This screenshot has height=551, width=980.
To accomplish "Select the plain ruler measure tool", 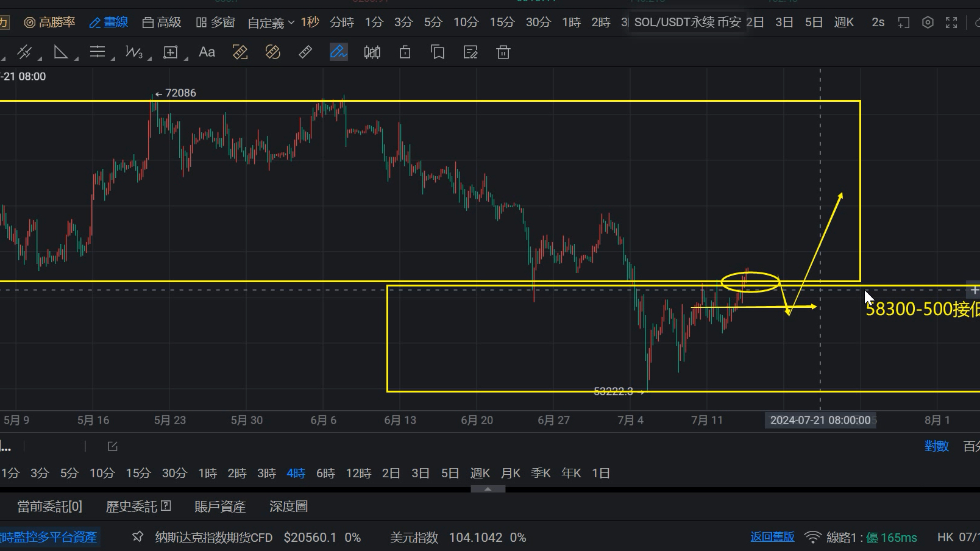I will pyautogui.click(x=305, y=52).
